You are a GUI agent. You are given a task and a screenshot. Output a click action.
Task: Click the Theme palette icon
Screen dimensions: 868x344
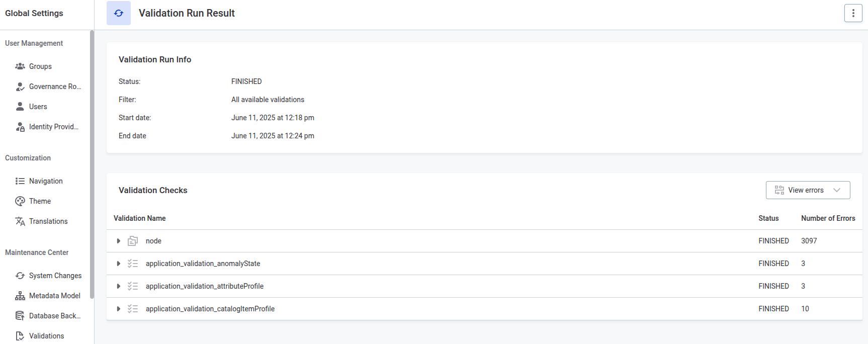pos(20,201)
